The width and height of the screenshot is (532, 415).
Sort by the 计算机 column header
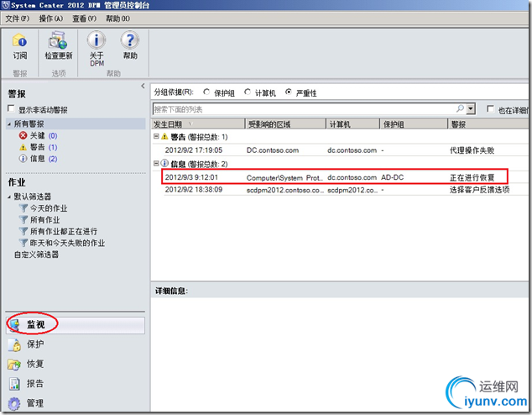[353, 124]
